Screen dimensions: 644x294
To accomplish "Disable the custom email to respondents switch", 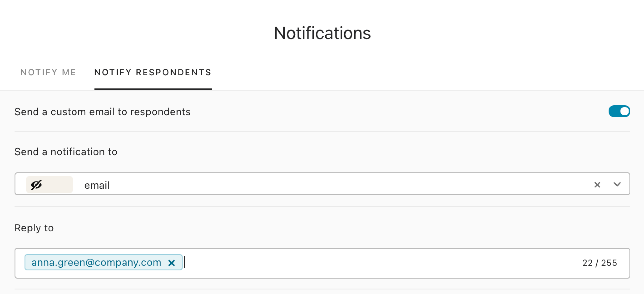I will (619, 111).
